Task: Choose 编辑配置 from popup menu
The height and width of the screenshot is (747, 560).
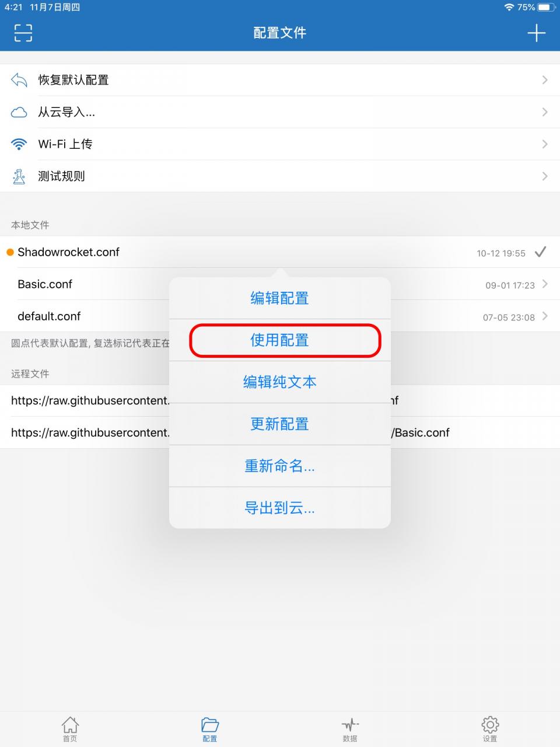Action: (280, 298)
